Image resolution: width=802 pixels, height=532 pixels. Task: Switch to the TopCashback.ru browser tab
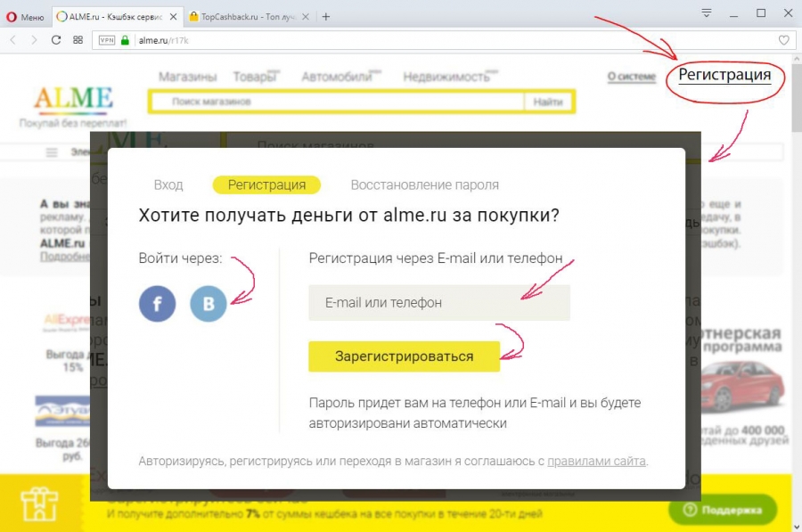[x=250, y=17]
